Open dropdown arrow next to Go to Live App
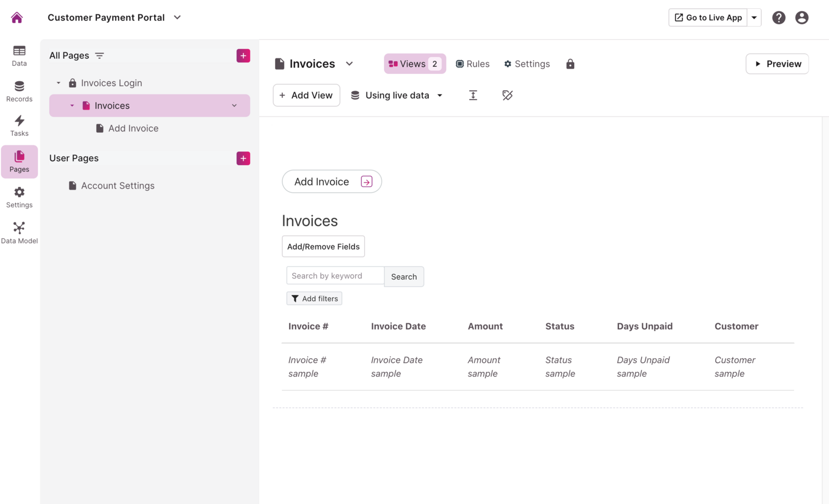 click(754, 18)
